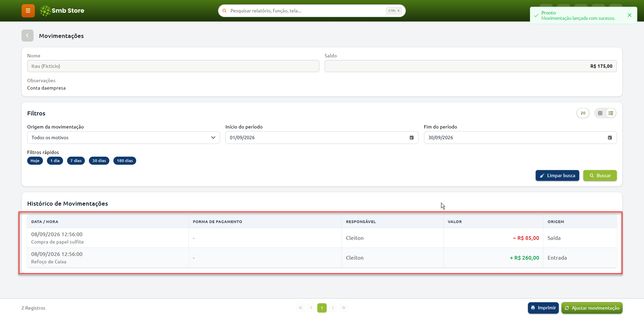Go back with the arrow button
The image size is (644, 317).
click(x=28, y=36)
